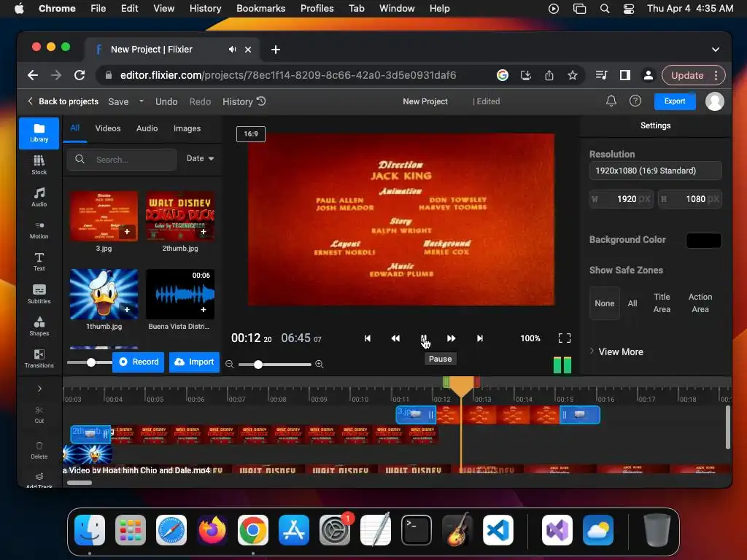
Task: Add Buena Vista audio with plus
Action: coord(204,309)
